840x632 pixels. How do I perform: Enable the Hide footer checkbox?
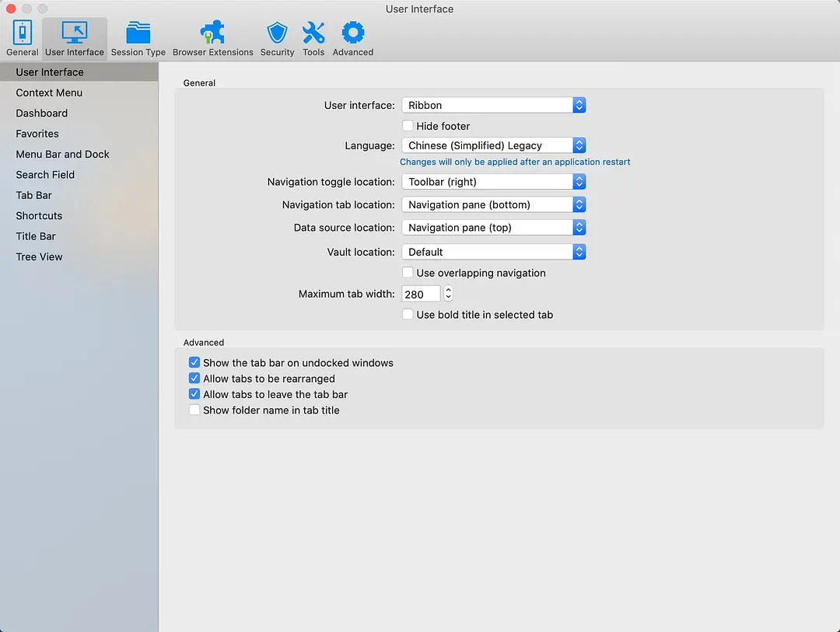pyautogui.click(x=408, y=126)
